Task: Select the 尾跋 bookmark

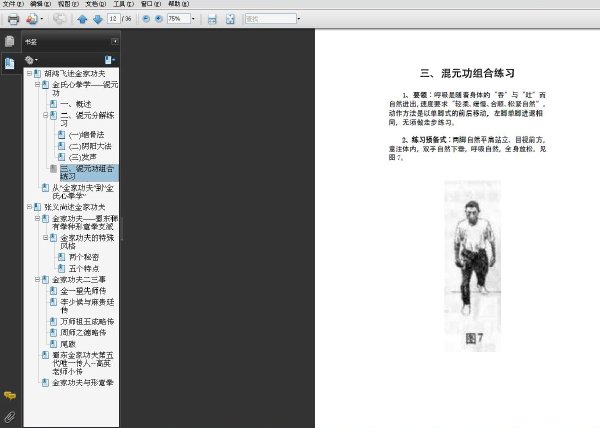Action: 68,344
